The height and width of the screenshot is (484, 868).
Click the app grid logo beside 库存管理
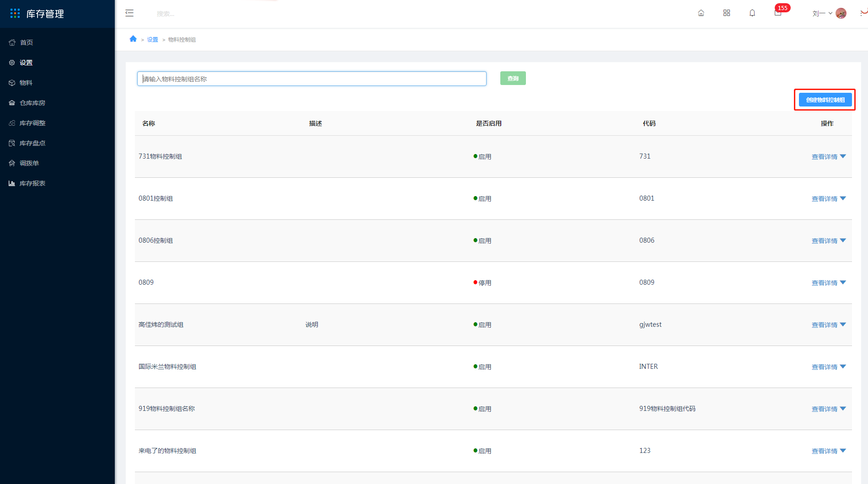pyautogui.click(x=15, y=14)
